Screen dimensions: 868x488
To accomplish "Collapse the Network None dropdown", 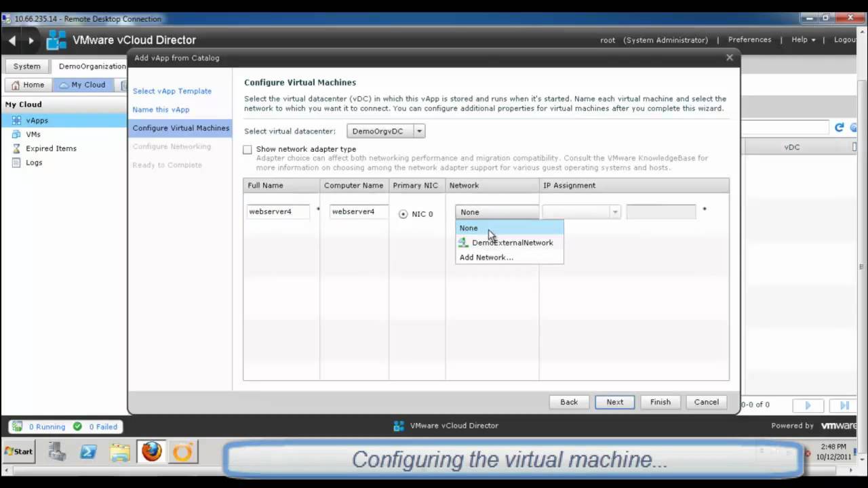I will pos(497,212).
